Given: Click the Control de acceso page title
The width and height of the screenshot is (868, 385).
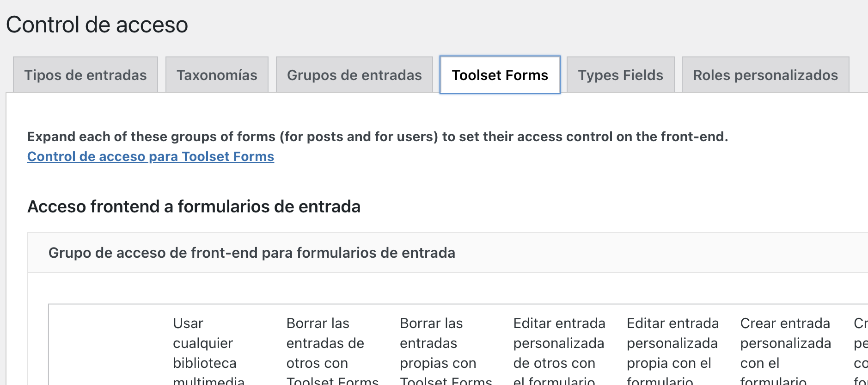Looking at the screenshot, I should coord(97,25).
